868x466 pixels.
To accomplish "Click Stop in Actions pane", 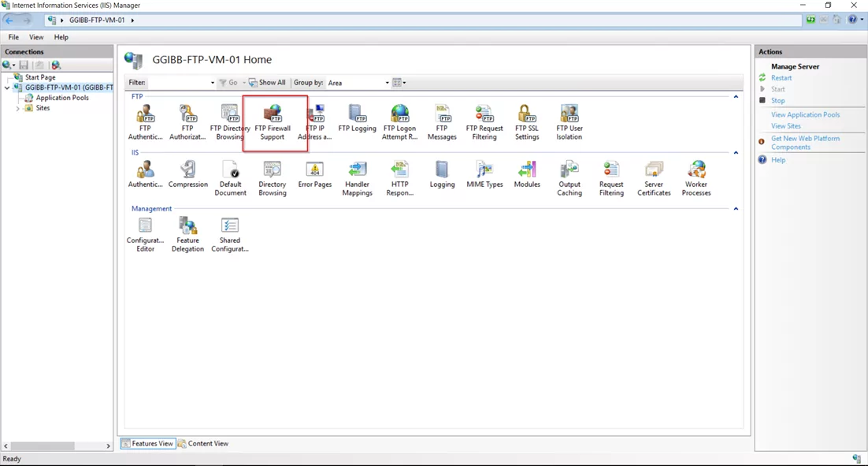I will (x=777, y=101).
